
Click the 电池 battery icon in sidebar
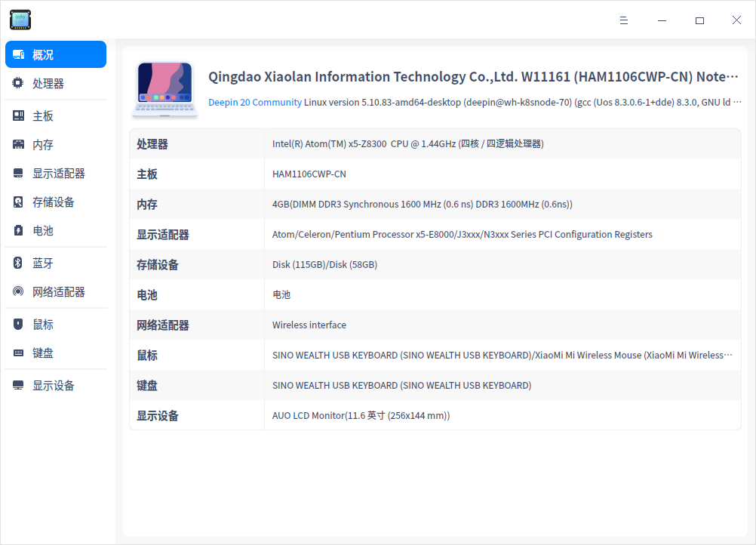[x=18, y=230]
